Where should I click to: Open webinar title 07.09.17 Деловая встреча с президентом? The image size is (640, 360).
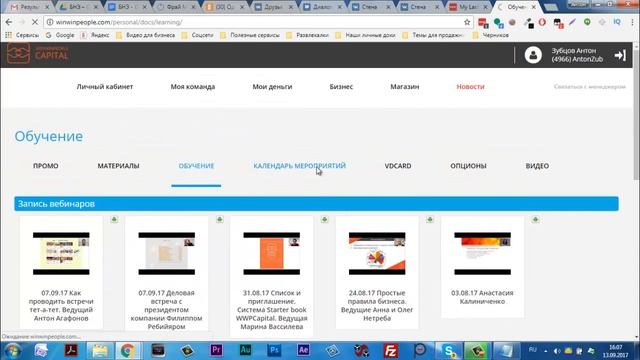point(167,309)
